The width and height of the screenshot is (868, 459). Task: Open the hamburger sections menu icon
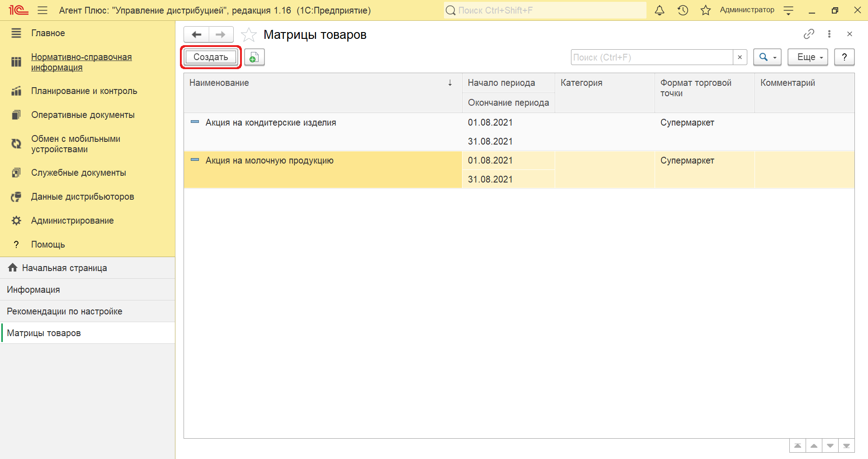tap(42, 10)
